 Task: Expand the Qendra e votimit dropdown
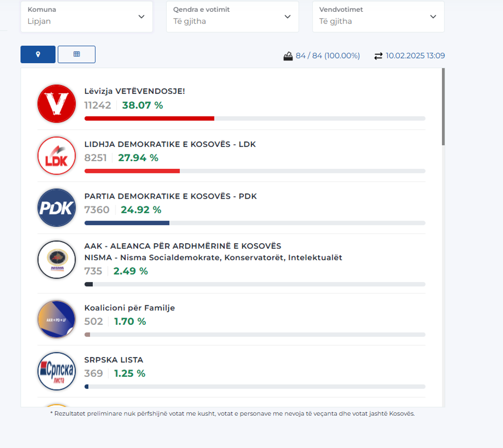click(232, 16)
